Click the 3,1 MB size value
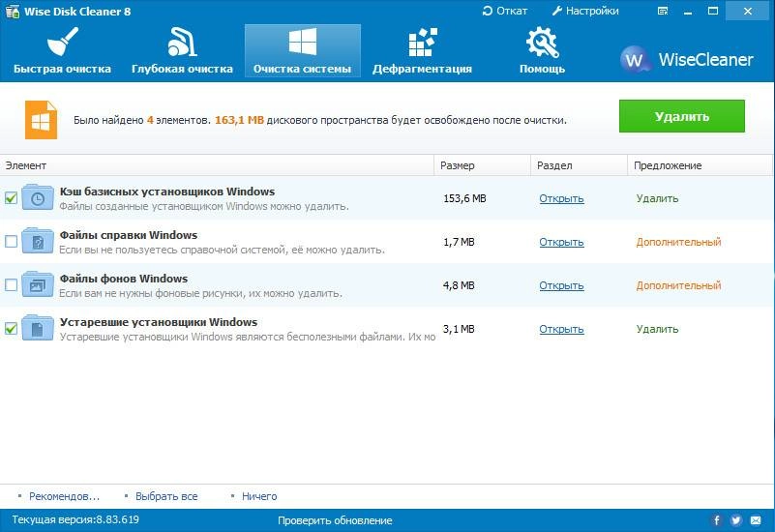This screenshot has height=532, width=775. point(459,329)
